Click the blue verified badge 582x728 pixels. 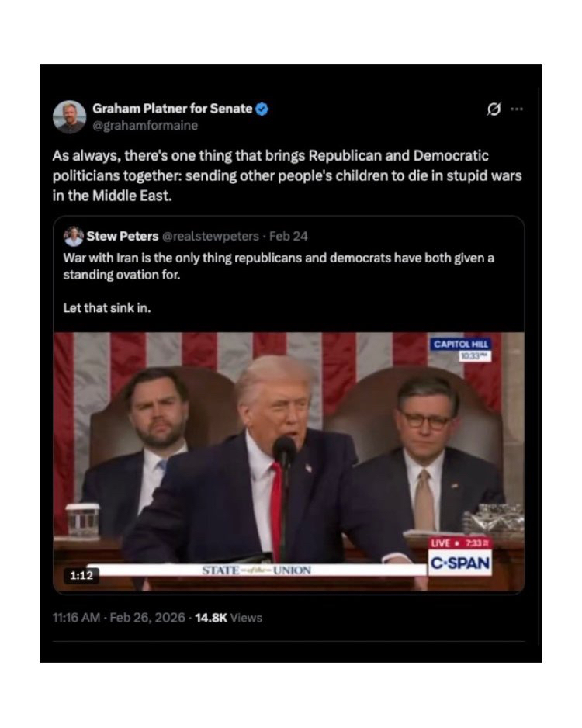[262, 109]
